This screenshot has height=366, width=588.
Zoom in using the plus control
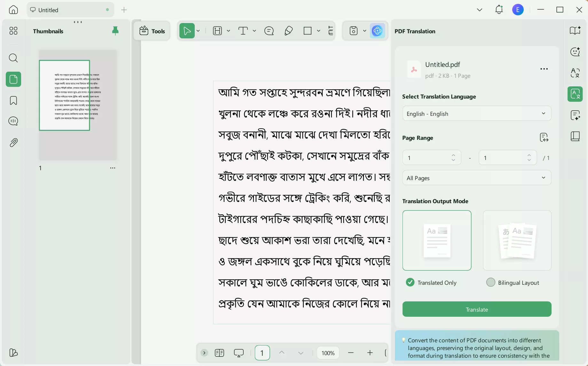tap(370, 353)
